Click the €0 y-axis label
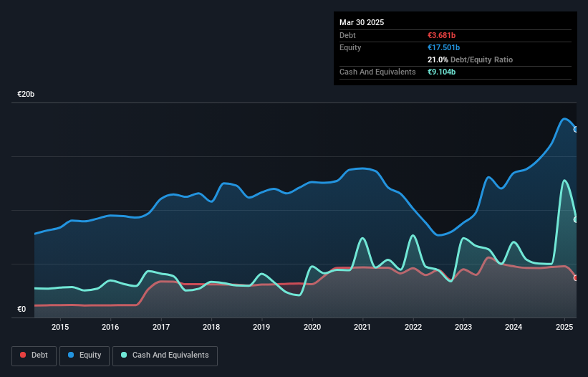588x377 pixels. 21,309
